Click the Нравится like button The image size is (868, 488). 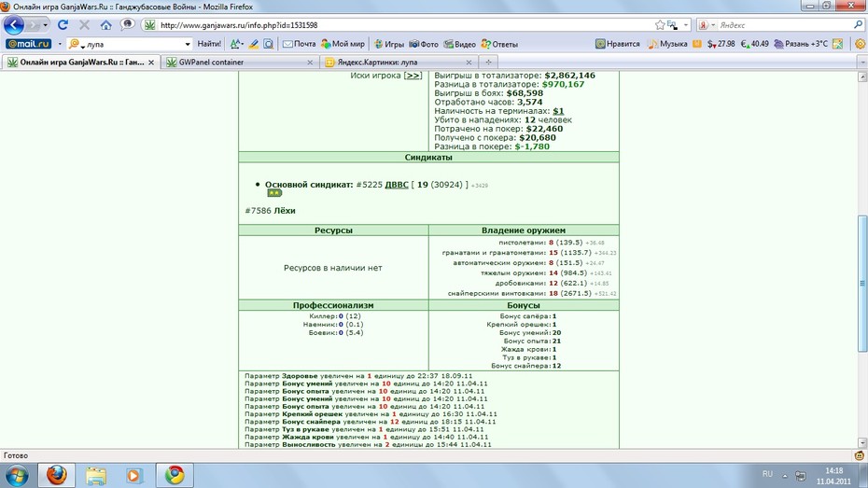(617, 44)
